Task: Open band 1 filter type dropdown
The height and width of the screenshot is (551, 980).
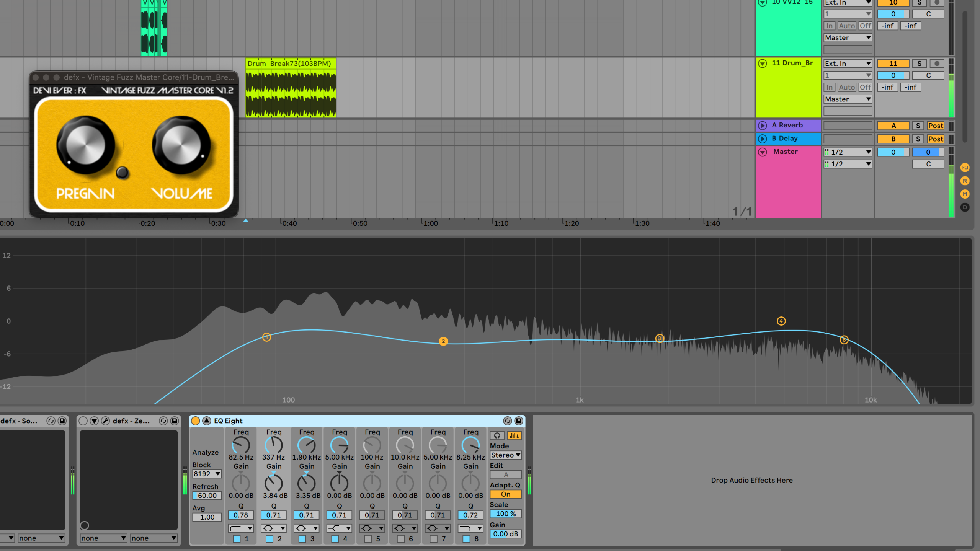Action: [x=241, y=528]
